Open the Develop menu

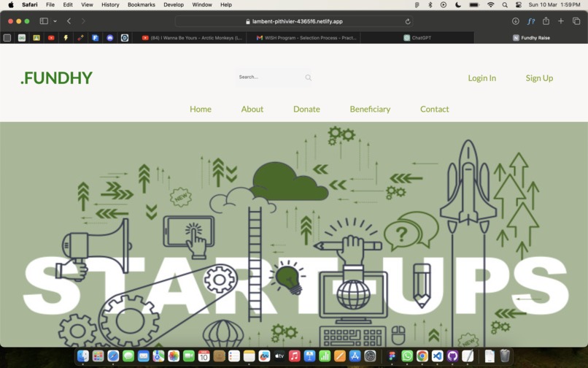[174, 4]
